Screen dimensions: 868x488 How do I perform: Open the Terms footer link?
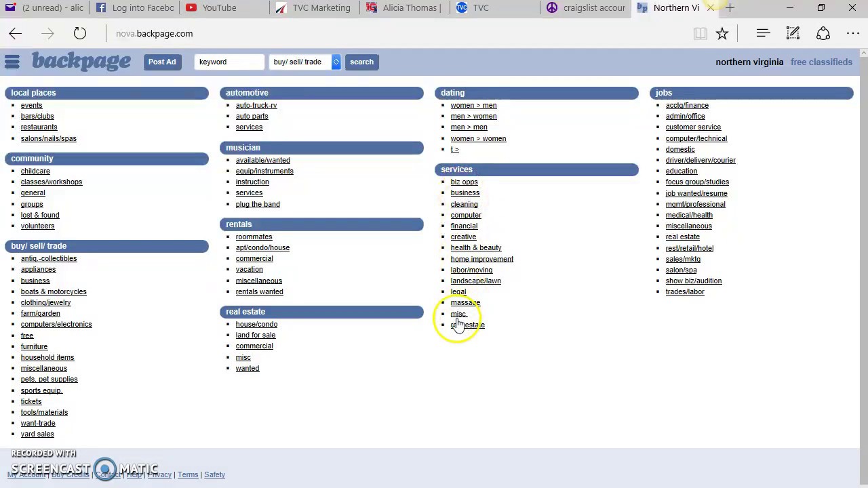click(188, 474)
